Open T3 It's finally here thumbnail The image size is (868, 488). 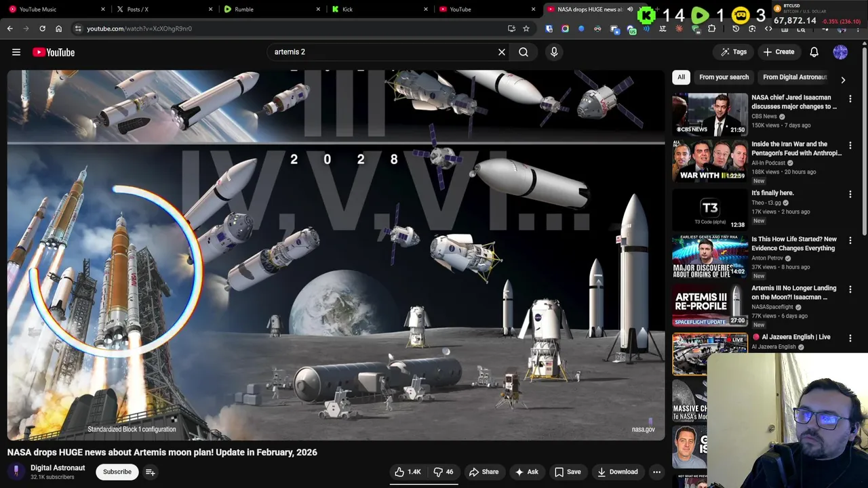coord(709,210)
